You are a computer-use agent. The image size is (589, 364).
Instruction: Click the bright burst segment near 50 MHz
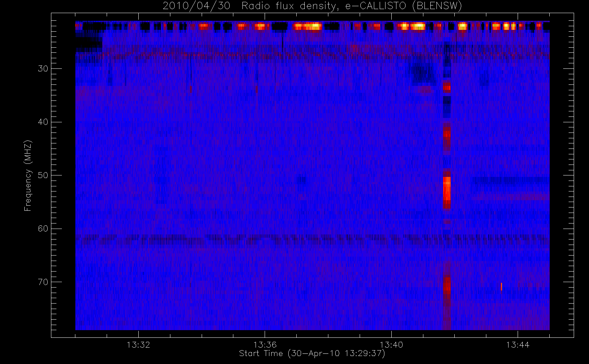447,189
